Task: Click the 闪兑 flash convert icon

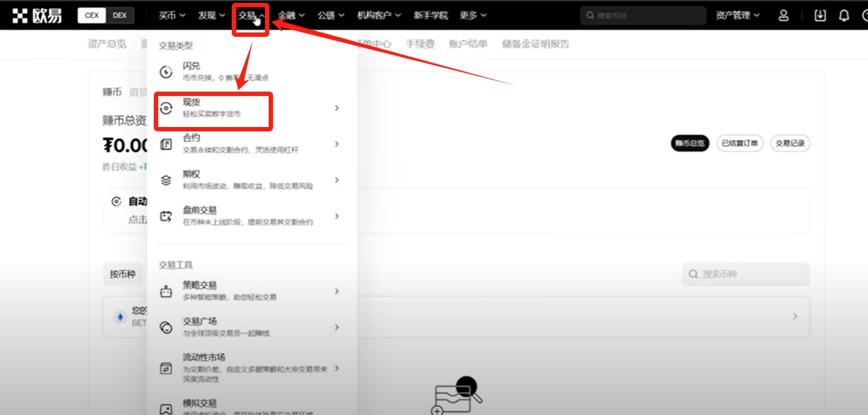Action: pyautogui.click(x=166, y=71)
